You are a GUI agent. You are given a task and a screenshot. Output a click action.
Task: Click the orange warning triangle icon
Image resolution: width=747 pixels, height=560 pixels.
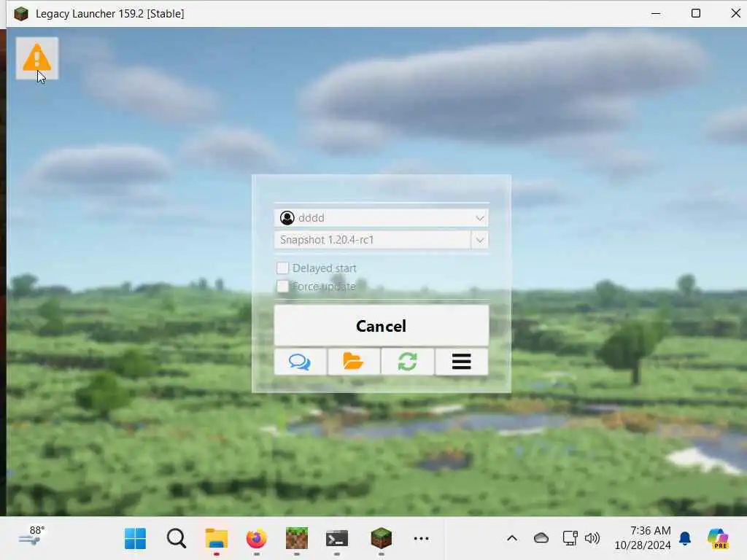tap(36, 58)
